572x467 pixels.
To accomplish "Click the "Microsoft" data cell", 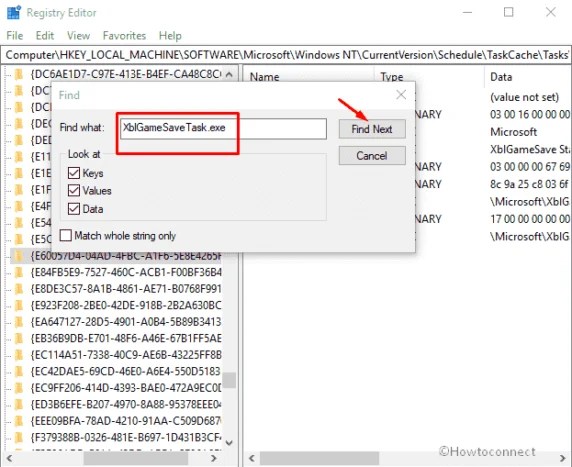I will pos(513,132).
